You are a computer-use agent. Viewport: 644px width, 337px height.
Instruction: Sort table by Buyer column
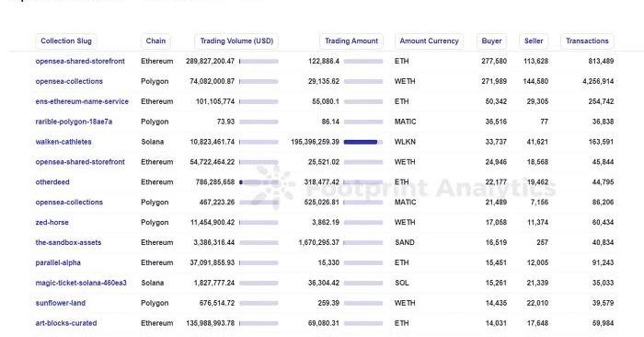tap(491, 41)
